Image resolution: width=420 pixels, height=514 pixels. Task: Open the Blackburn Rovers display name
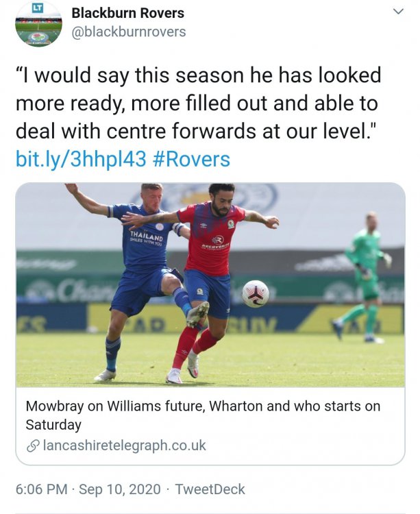point(127,13)
